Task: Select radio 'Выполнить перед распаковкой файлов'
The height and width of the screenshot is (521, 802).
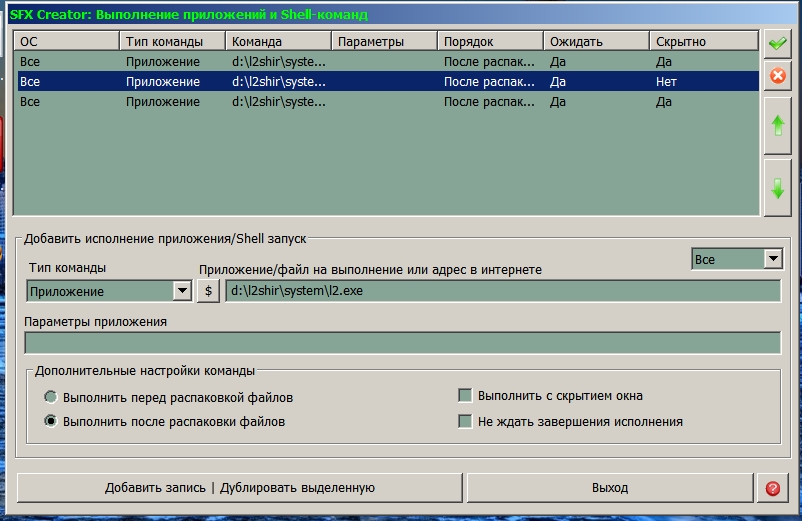Action: [x=51, y=397]
